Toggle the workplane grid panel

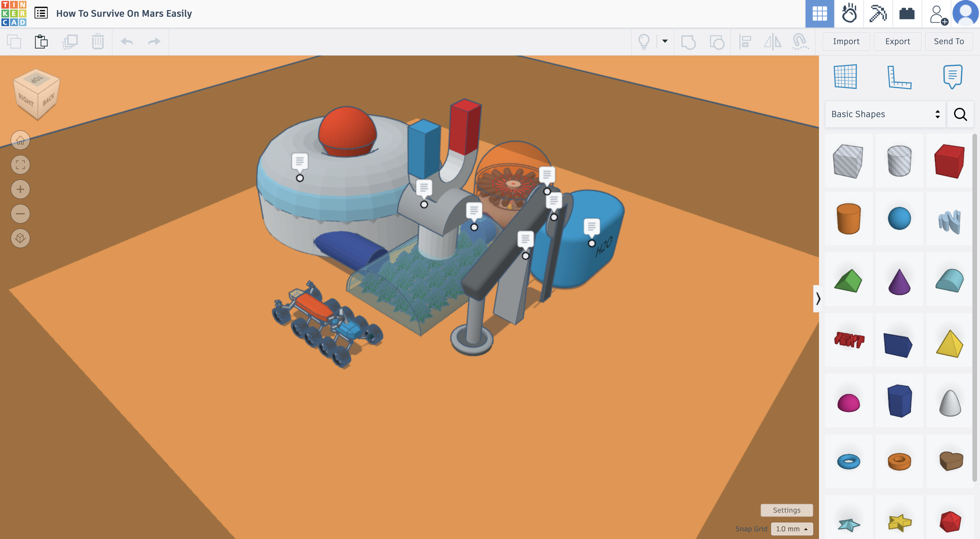coord(845,77)
